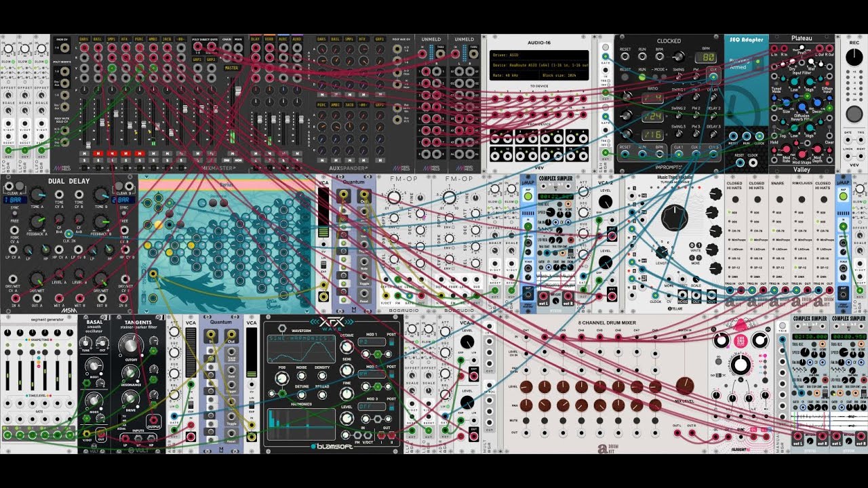The width and height of the screenshot is (868, 488).
Task: Open the XFX Wave MOD 2 destination display
Action: coord(372,374)
